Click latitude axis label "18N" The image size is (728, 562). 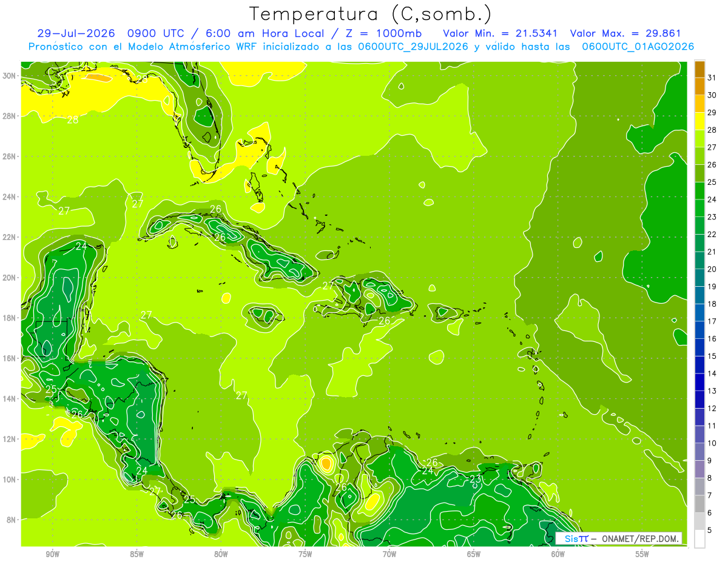[x=10, y=318]
